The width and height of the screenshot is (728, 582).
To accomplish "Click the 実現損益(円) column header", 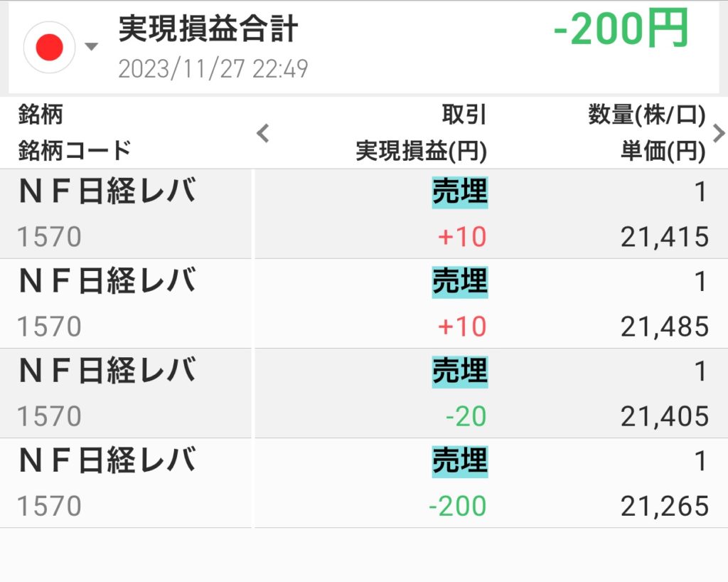I will [421, 150].
